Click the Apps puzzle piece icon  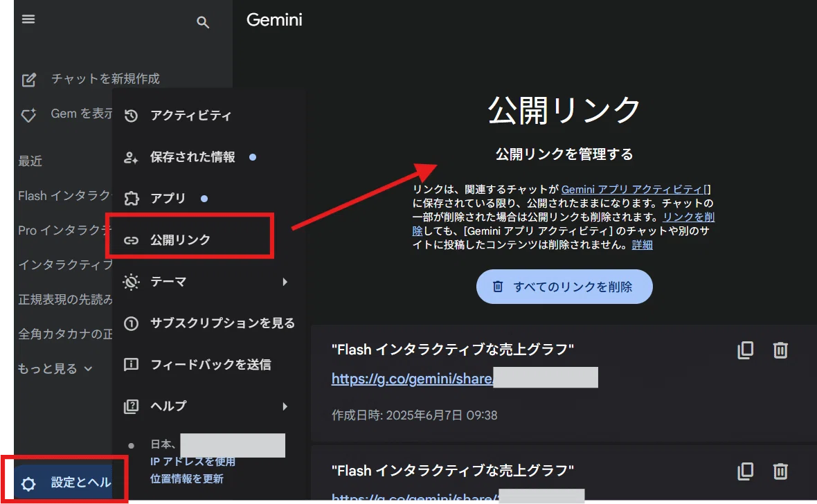pyautogui.click(x=132, y=199)
